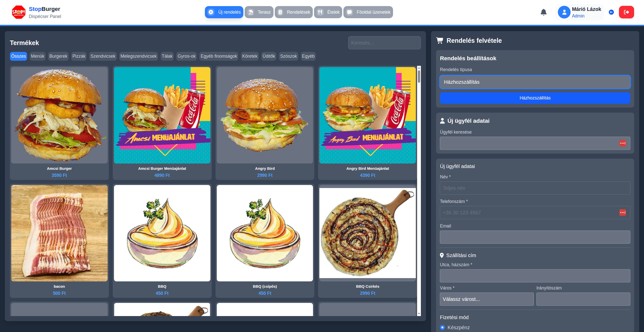This screenshot has height=332, width=644.
Task: Click the notification bell icon
Action: coord(543,12)
